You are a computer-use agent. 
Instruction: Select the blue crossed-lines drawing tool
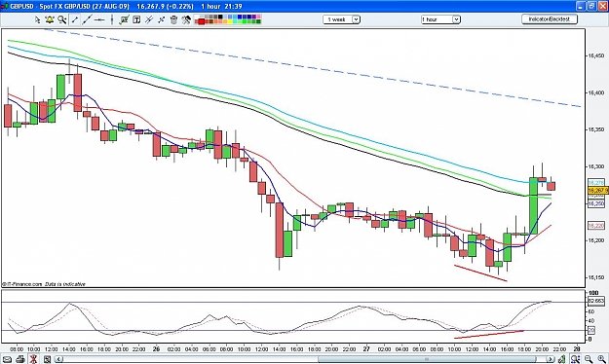(x=161, y=19)
